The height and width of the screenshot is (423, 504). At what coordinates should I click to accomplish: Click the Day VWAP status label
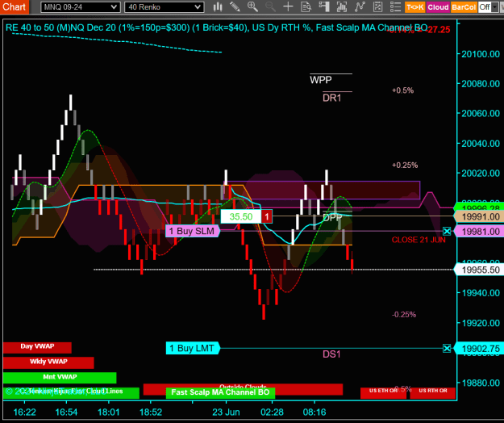click(x=37, y=347)
